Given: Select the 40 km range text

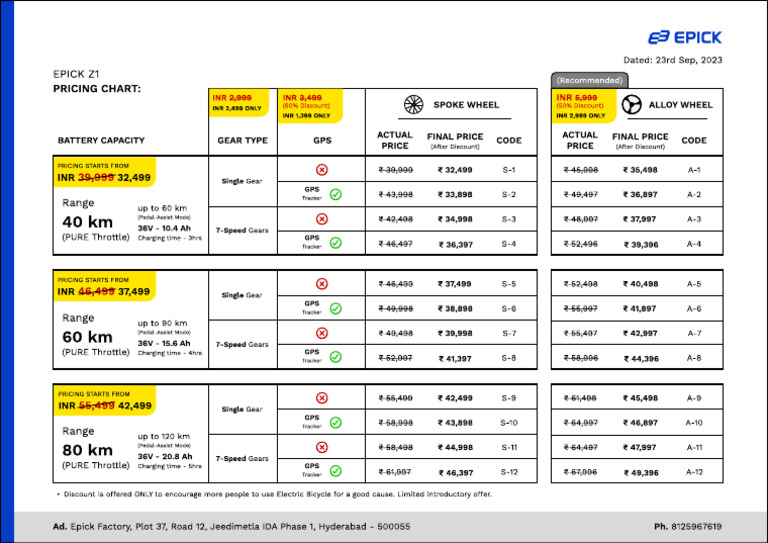Looking at the screenshot, I should 88,222.
